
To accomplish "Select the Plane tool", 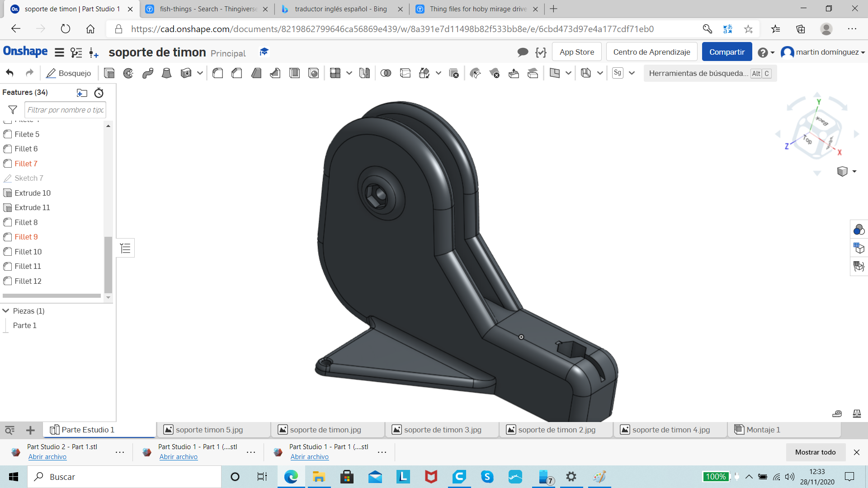I will (x=555, y=73).
